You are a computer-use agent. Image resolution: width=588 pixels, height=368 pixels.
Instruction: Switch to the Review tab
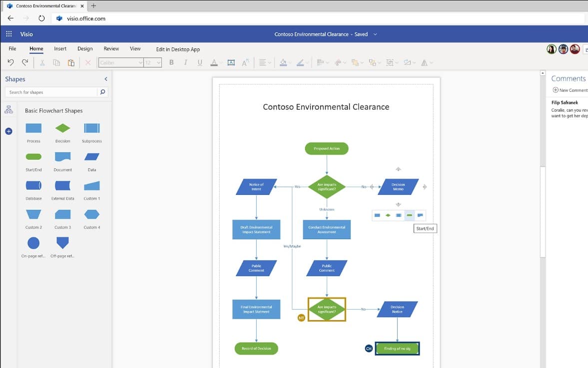pyautogui.click(x=111, y=49)
